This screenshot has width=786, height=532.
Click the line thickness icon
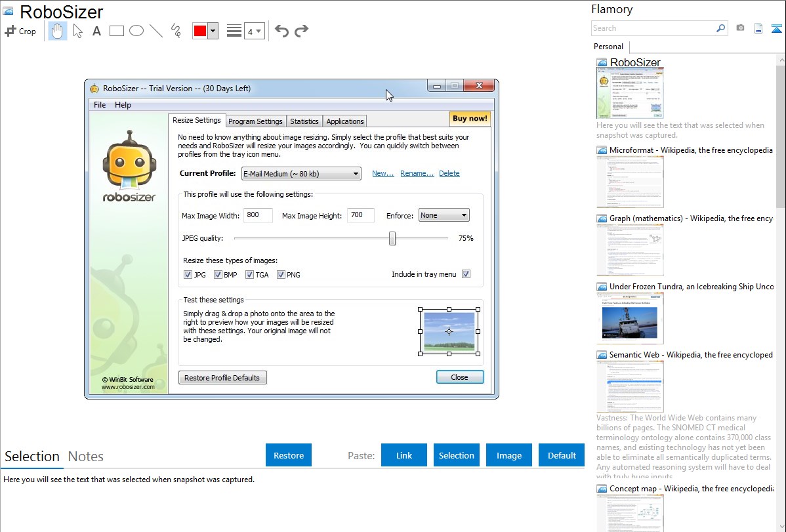(x=234, y=31)
